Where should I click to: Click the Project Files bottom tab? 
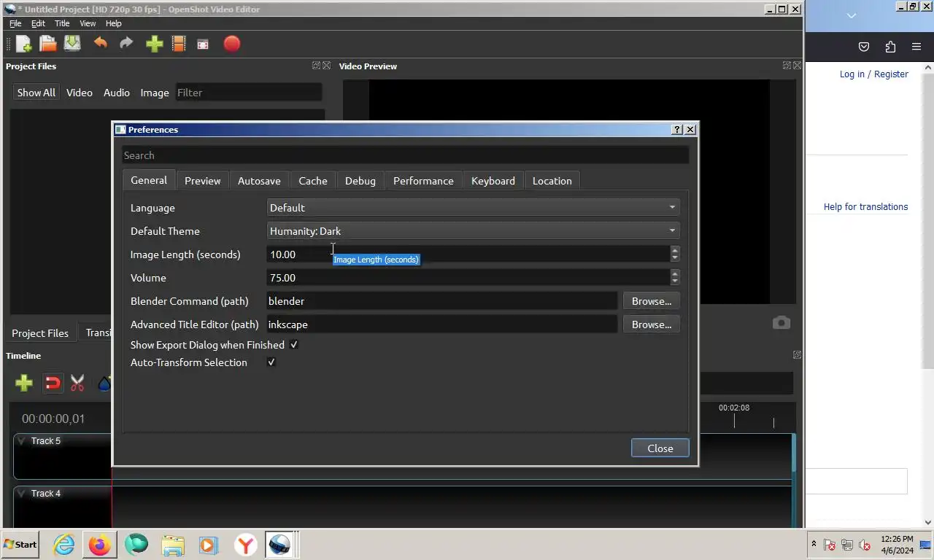click(x=40, y=333)
